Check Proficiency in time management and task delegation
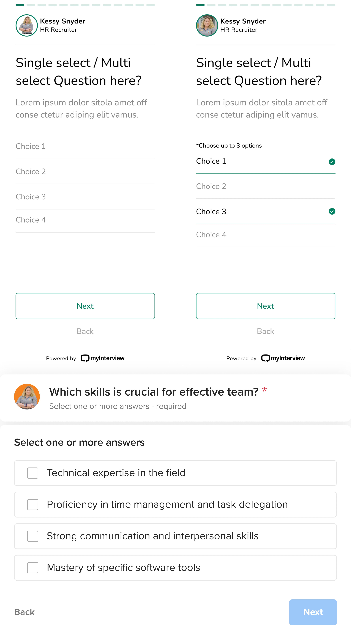Viewport: 351px width, 644px height. [x=33, y=505]
